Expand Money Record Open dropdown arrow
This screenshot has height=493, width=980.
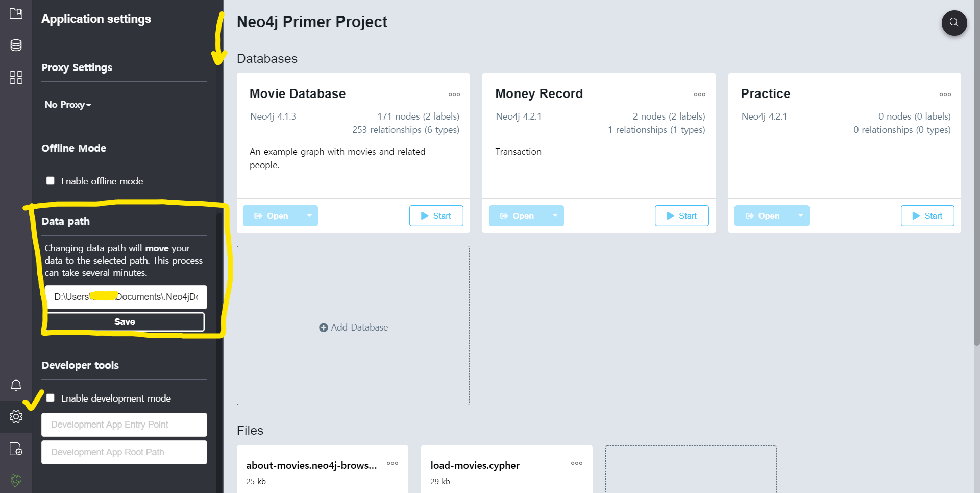click(x=555, y=216)
